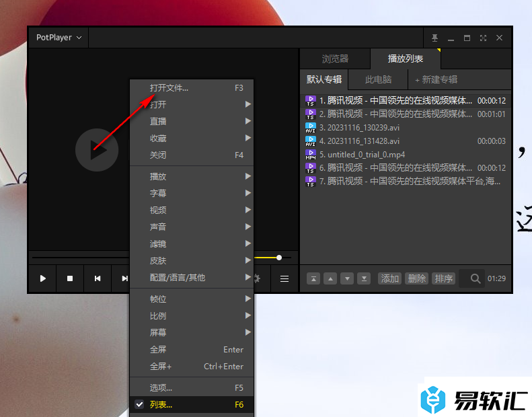Select playlist item 6 腾讯视频
Image resolution: width=532 pixels, height=417 pixels.
(x=406, y=167)
